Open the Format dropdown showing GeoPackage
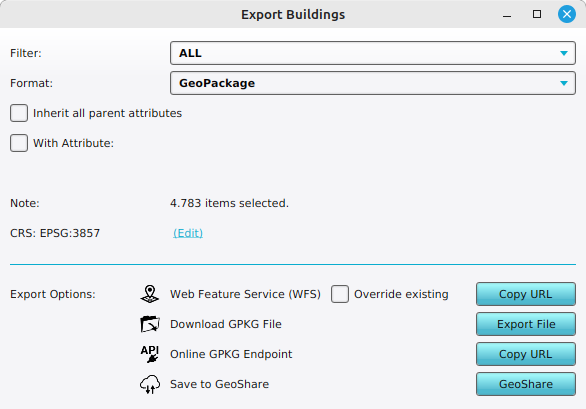Screen dimensions: 586x409 coord(373,83)
